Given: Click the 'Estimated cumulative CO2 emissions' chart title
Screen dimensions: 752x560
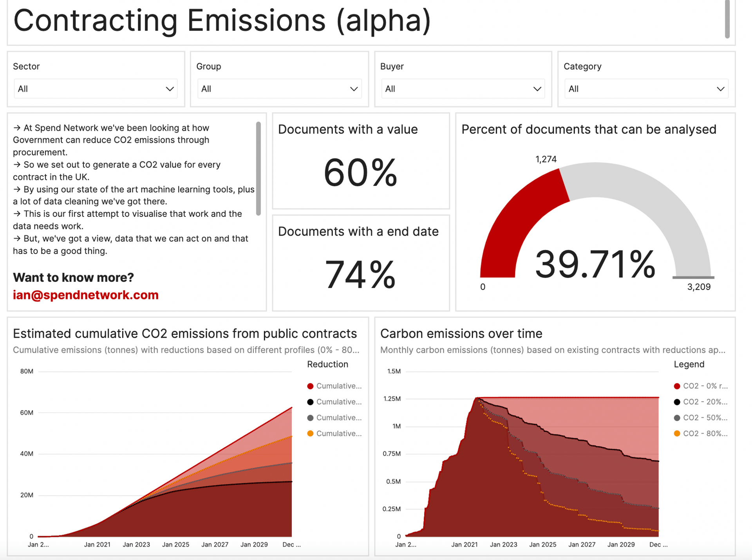Looking at the screenshot, I should (x=185, y=334).
